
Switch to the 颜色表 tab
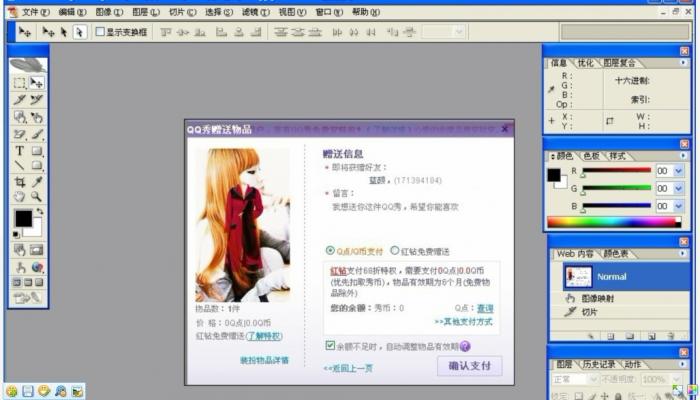point(616,254)
